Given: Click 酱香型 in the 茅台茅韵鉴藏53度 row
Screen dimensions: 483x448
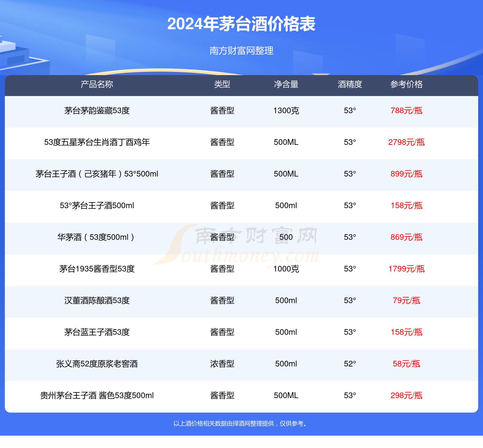Looking at the screenshot, I should point(222,111).
